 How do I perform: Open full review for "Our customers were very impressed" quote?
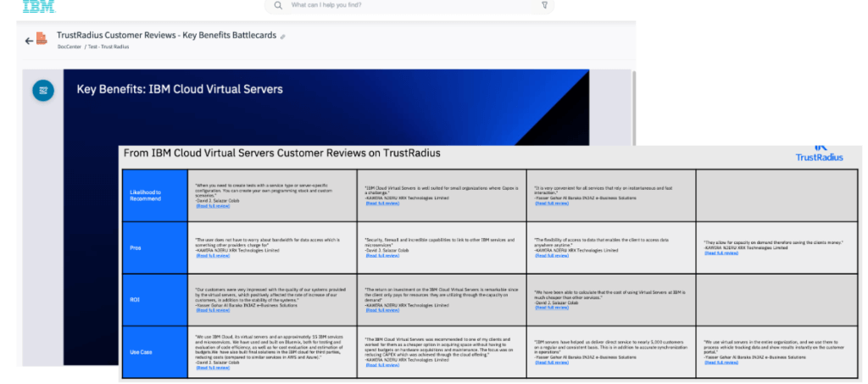click(213, 310)
